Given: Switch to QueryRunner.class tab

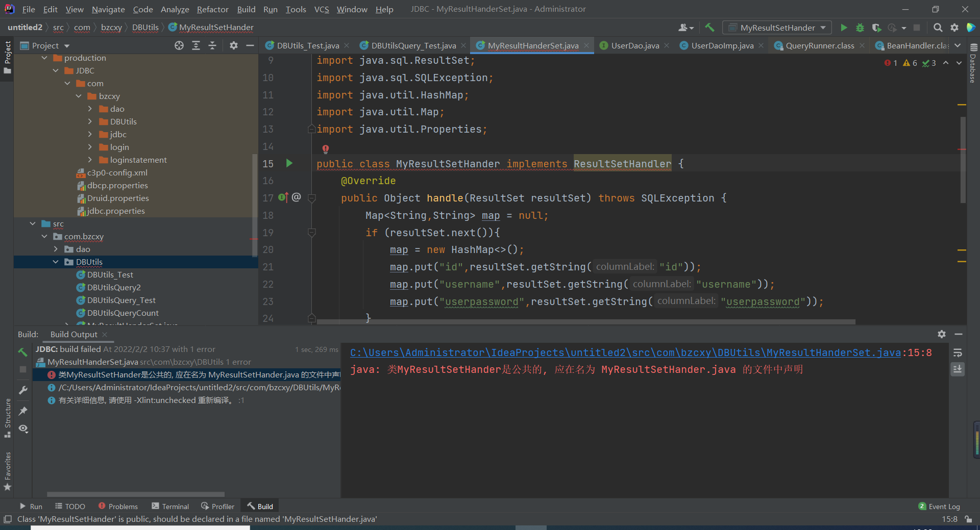Looking at the screenshot, I should click(820, 45).
